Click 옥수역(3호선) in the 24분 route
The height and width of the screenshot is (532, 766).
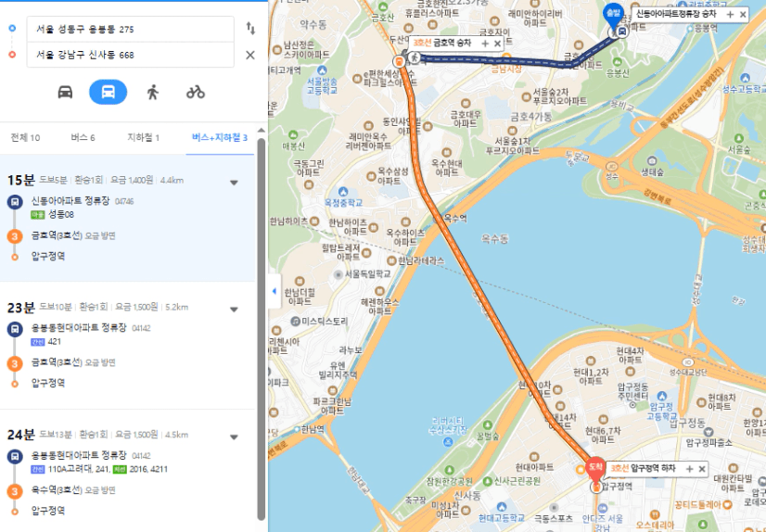tap(57, 490)
